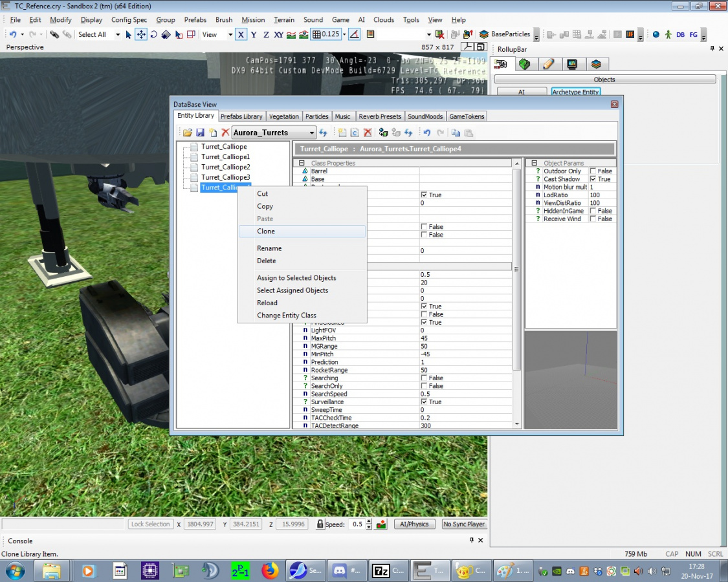Toggle the Surveillance checkbox
This screenshot has width=728, height=582.
click(x=424, y=402)
